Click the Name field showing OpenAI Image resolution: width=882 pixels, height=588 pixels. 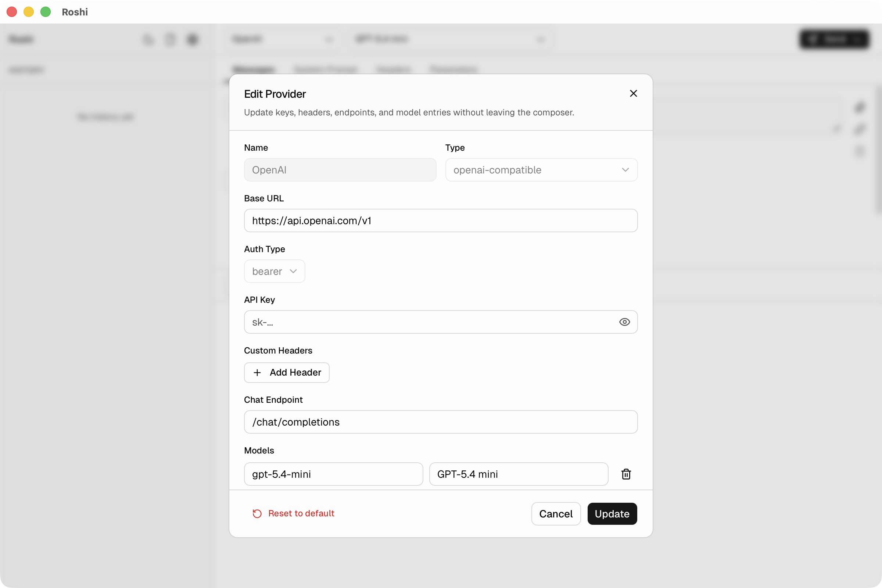340,170
